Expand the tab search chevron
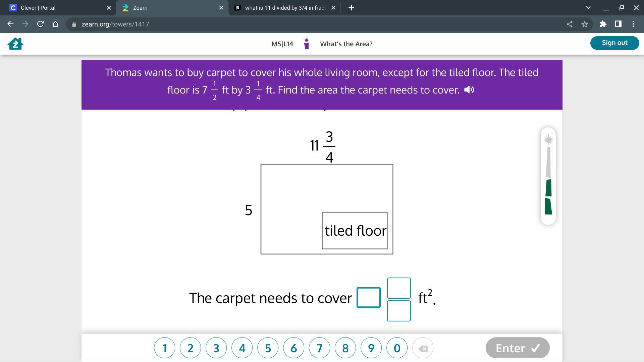Image resolution: width=644 pixels, height=362 pixels. (588, 8)
